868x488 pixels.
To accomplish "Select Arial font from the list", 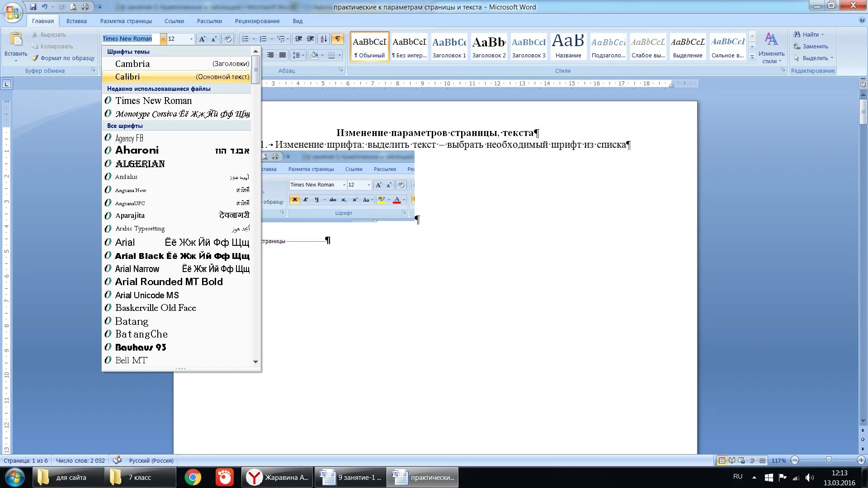I will [x=125, y=242].
